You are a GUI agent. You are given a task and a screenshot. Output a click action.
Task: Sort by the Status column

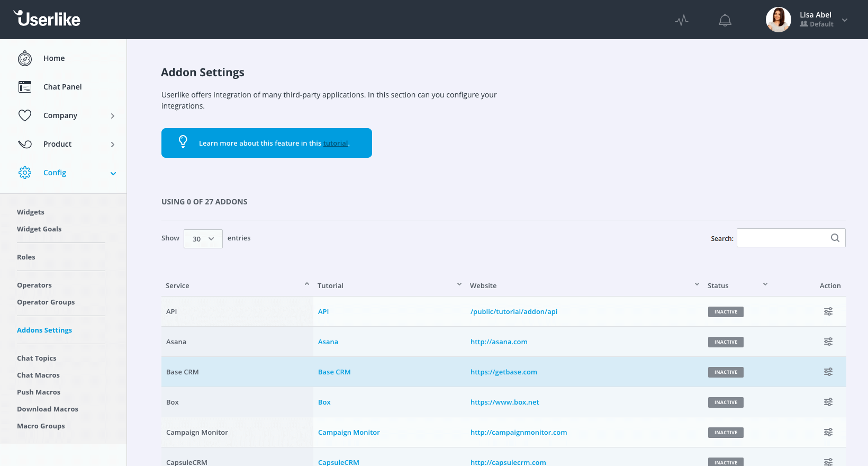737,285
